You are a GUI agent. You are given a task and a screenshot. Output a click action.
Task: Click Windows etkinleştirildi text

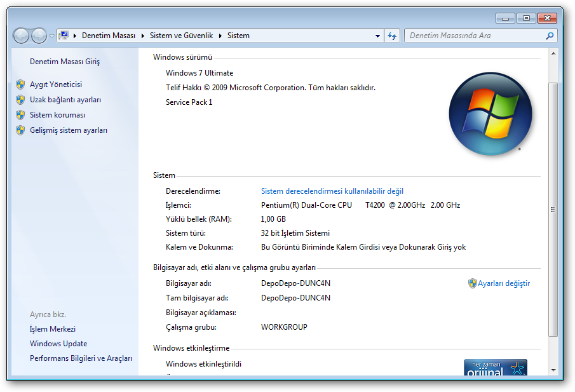(x=203, y=364)
